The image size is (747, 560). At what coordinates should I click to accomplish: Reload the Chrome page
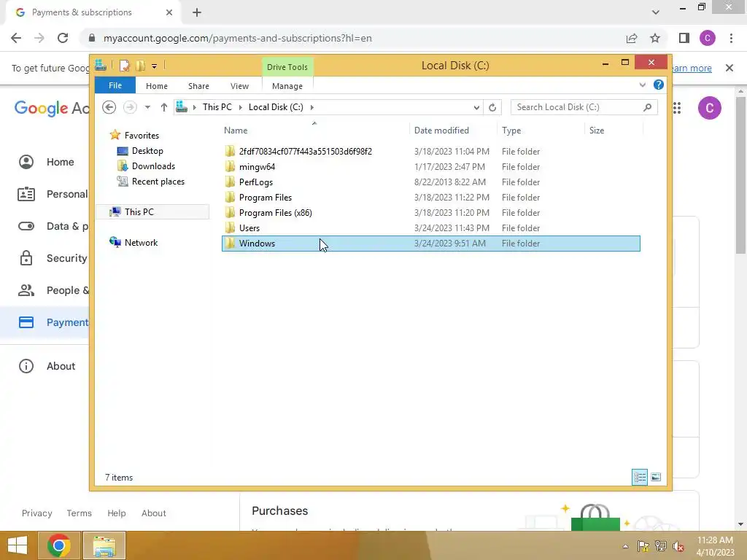click(63, 38)
